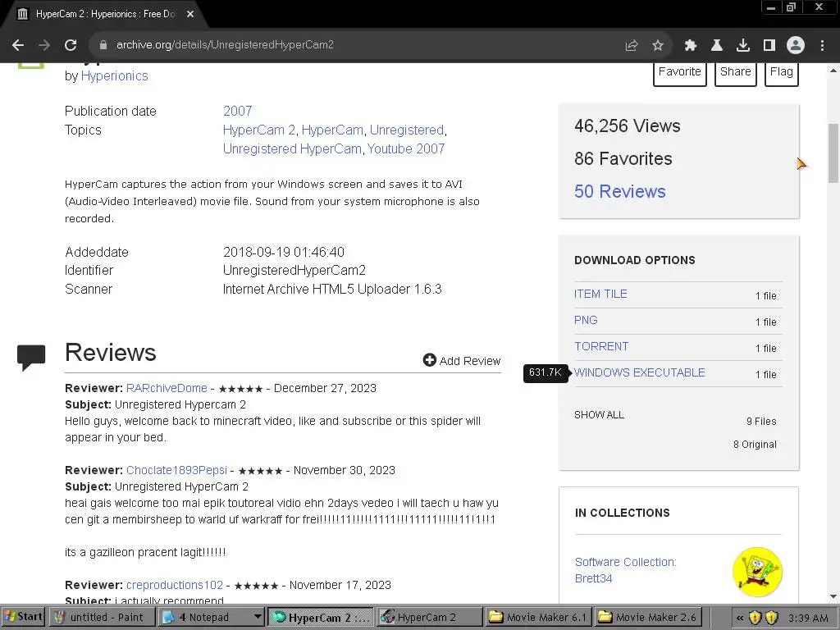Viewport: 840px width, 630px height.
Task: Open the browser downloads tray
Action: (742, 46)
